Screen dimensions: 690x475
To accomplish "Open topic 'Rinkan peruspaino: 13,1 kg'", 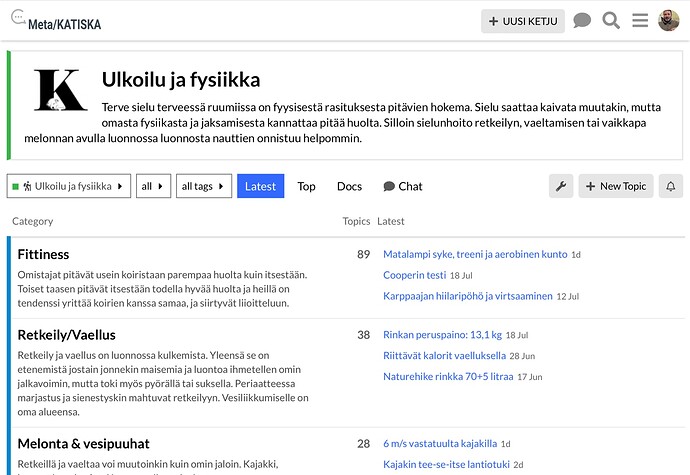I will pyautogui.click(x=442, y=335).
